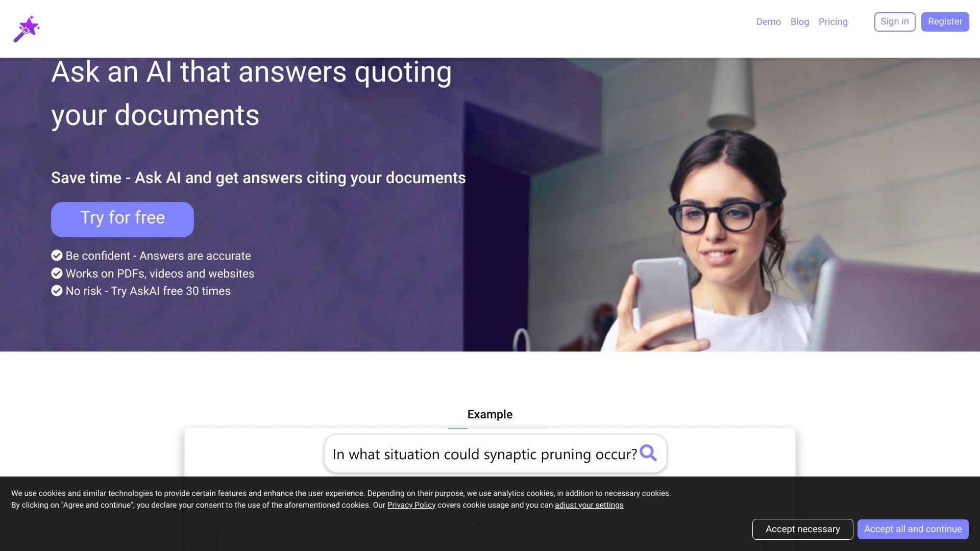
Task: Open the Sign in dialog
Action: coord(894,21)
